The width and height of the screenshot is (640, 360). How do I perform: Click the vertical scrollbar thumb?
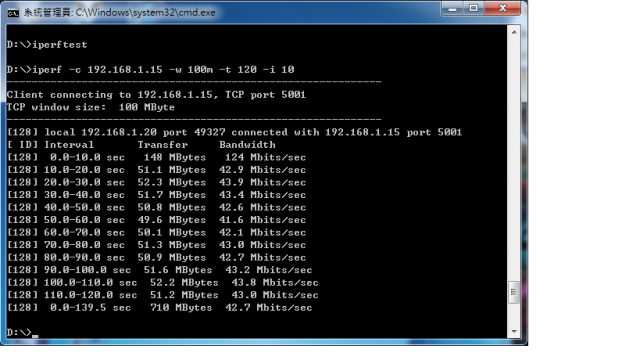pyautogui.click(x=513, y=292)
